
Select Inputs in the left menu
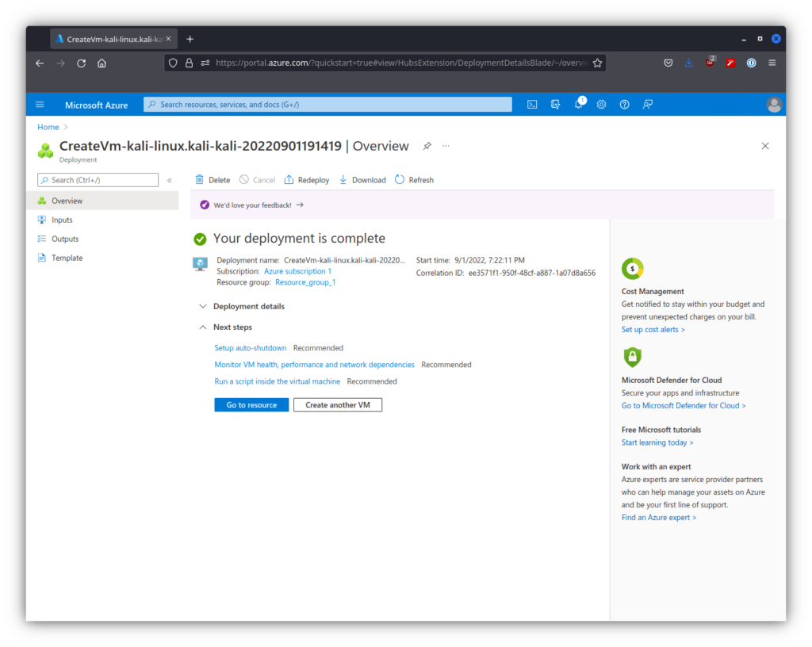pos(62,220)
